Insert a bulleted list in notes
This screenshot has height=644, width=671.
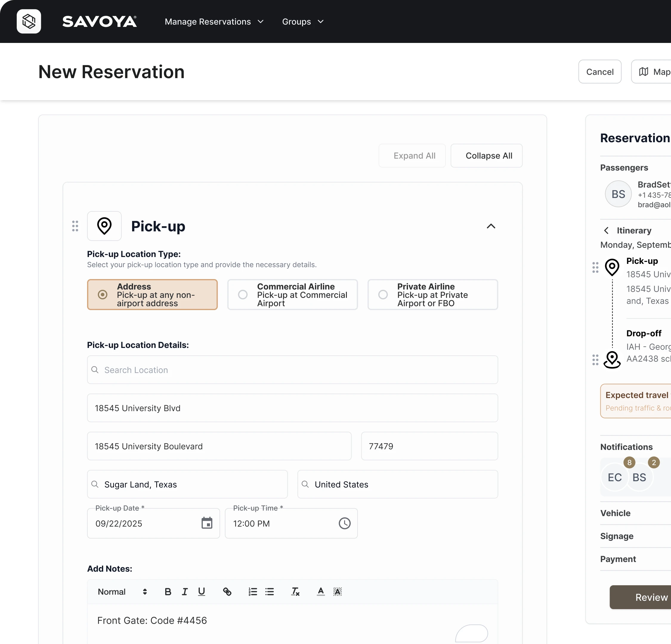tap(269, 592)
